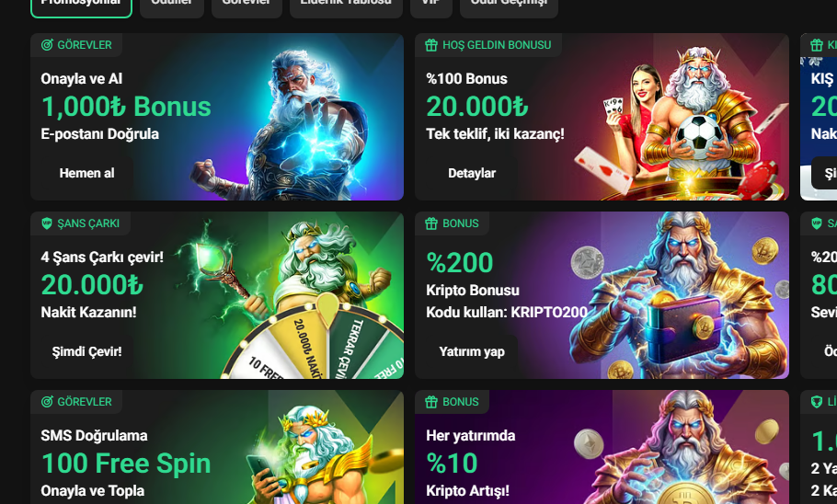Click the spinning prize wheel graphic
837x504 pixels.
tap(314, 342)
